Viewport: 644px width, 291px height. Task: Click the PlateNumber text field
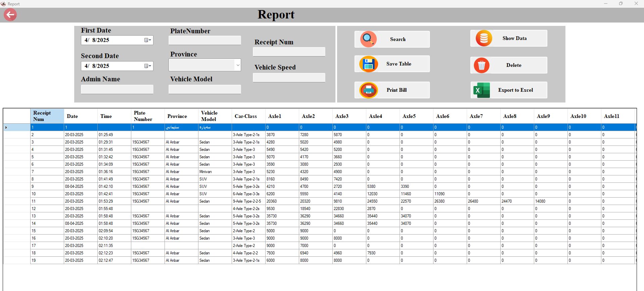[x=204, y=40]
